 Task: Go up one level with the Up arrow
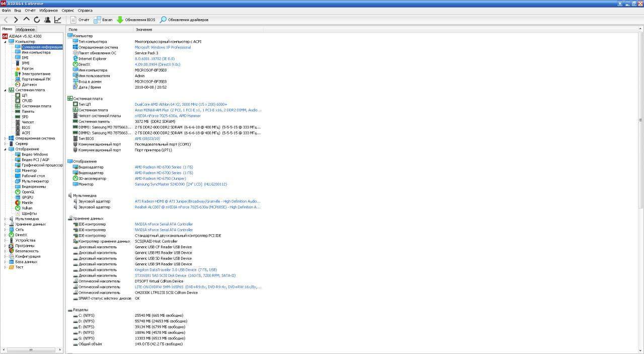pos(27,19)
